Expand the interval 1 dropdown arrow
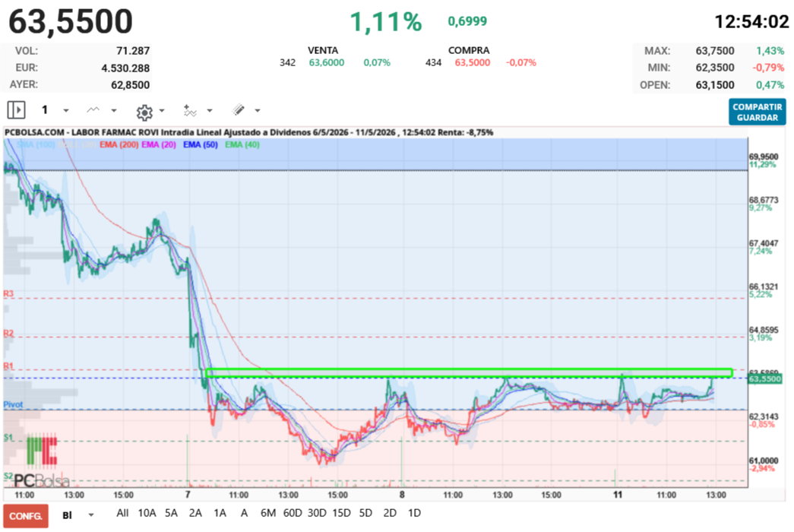The image size is (794, 532). [66, 110]
